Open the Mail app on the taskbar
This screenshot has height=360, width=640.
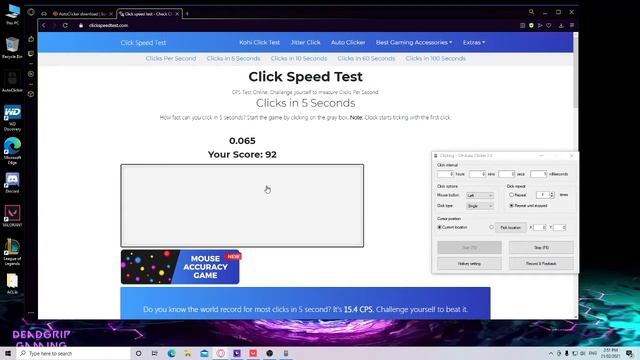204,353
